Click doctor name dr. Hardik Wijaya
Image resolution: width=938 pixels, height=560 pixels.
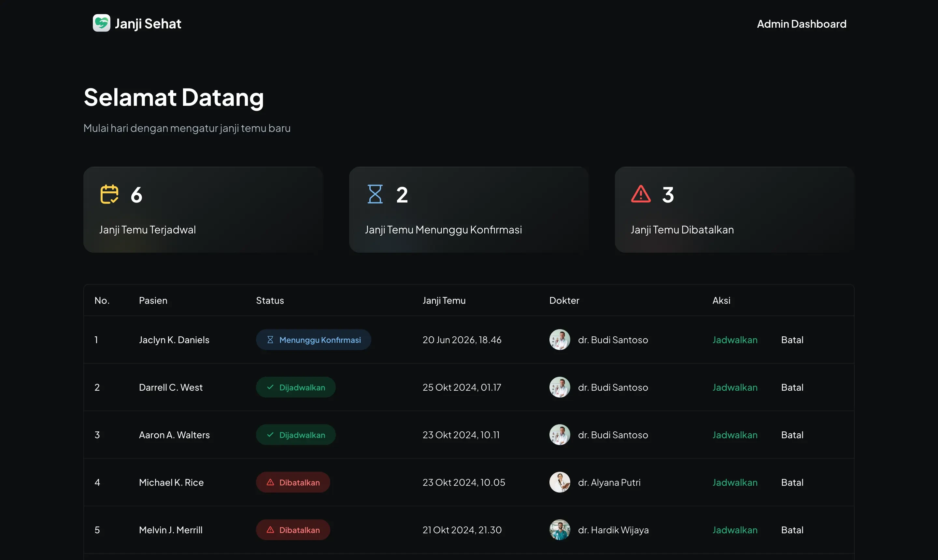click(x=613, y=530)
